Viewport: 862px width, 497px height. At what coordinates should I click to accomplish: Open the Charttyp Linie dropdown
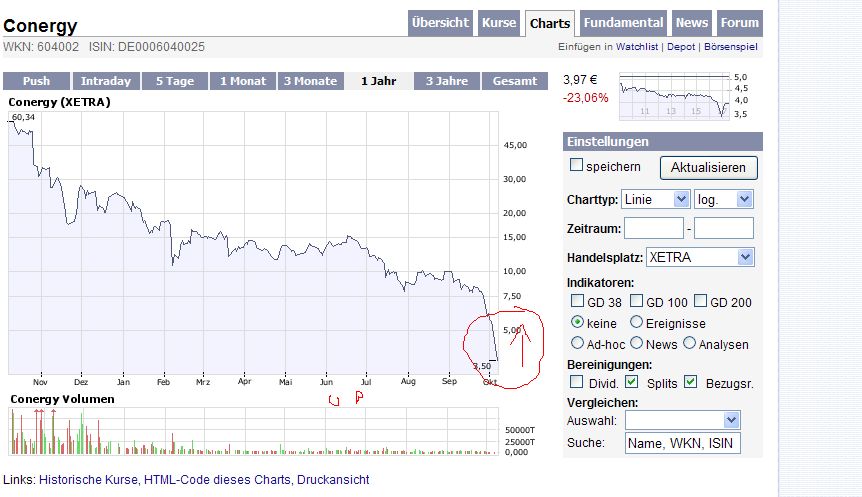tap(655, 200)
